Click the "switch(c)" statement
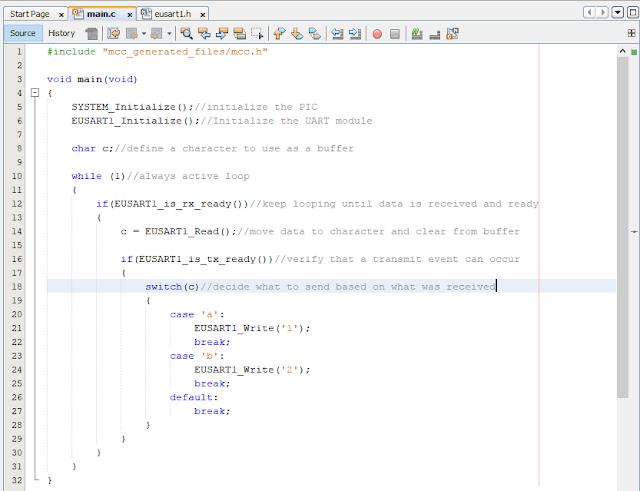This screenshot has width=640, height=491. 172,287
